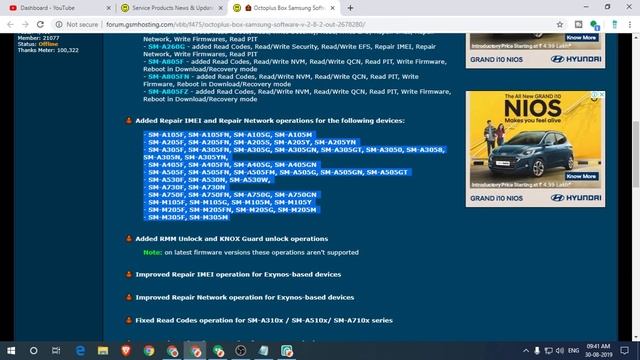Open the square extension icon beside star
Image resolution: width=640 pixels, height=360 pixels.
point(578,24)
